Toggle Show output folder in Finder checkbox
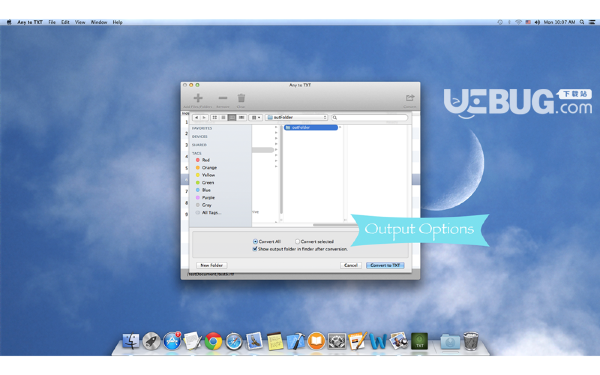This screenshot has height=375, width=600. click(x=255, y=249)
